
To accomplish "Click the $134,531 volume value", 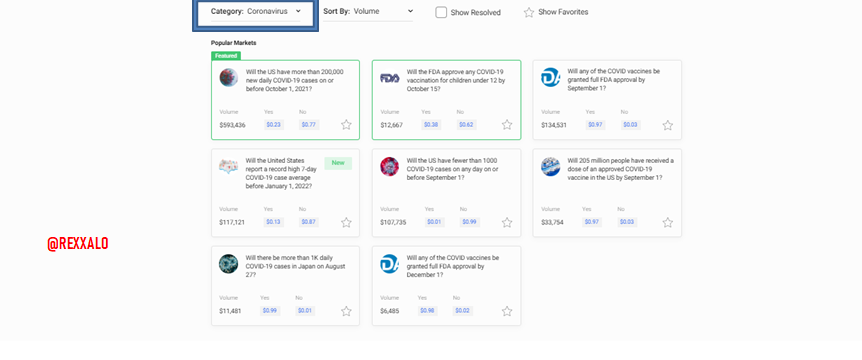I will (x=554, y=125).
